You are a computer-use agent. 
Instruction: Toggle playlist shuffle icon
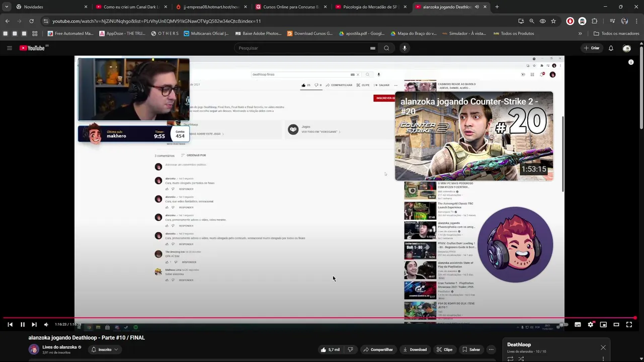click(521, 359)
